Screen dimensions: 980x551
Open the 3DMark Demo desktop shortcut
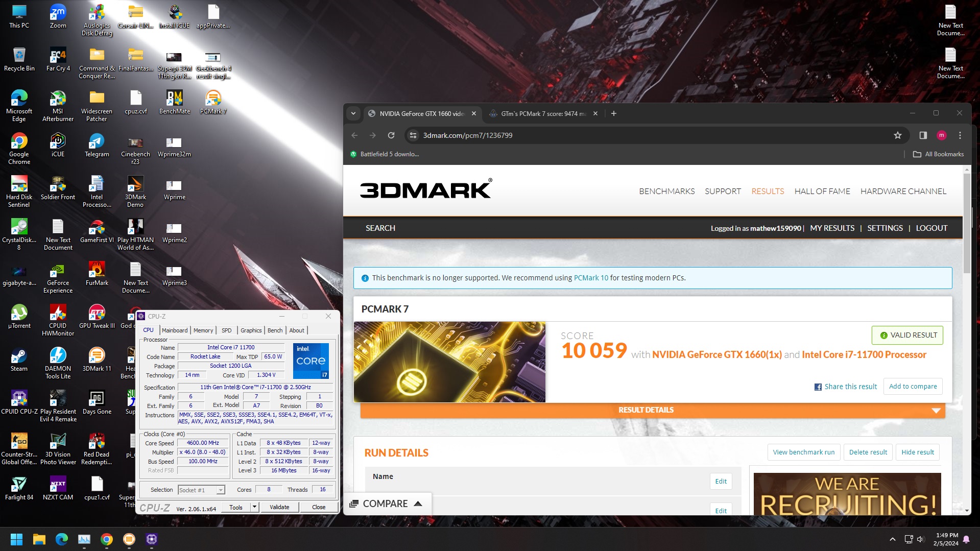[x=135, y=192]
